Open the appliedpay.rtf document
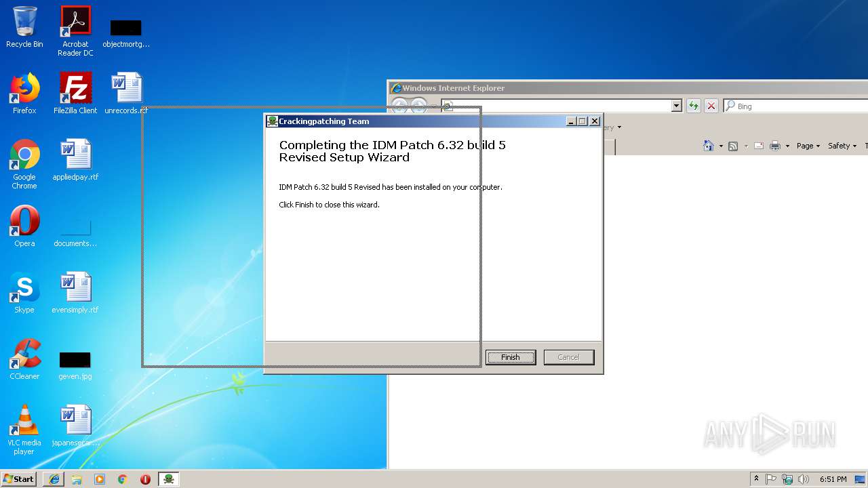Image resolution: width=868 pixels, height=488 pixels. [75, 160]
